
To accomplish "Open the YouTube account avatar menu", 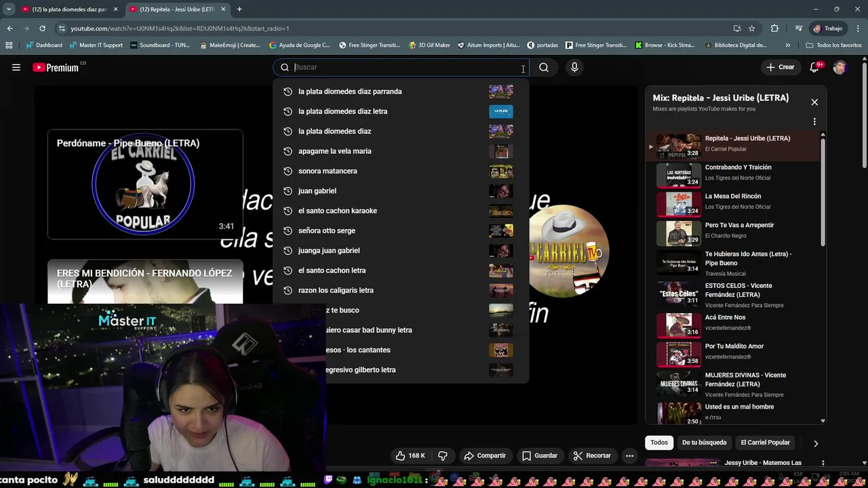I will [840, 67].
